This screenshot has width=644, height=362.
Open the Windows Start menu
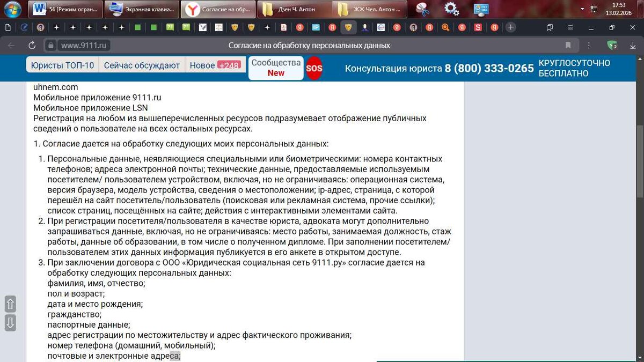coord(12,9)
